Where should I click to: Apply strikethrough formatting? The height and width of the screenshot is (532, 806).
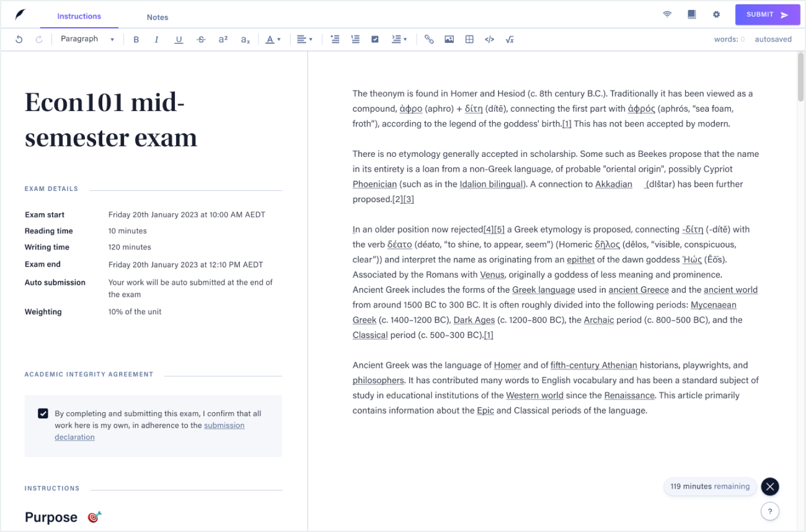click(201, 40)
